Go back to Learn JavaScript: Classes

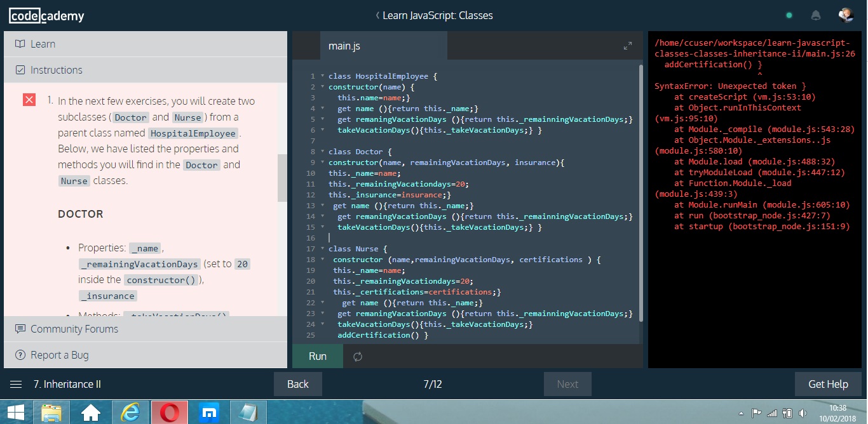pos(434,16)
